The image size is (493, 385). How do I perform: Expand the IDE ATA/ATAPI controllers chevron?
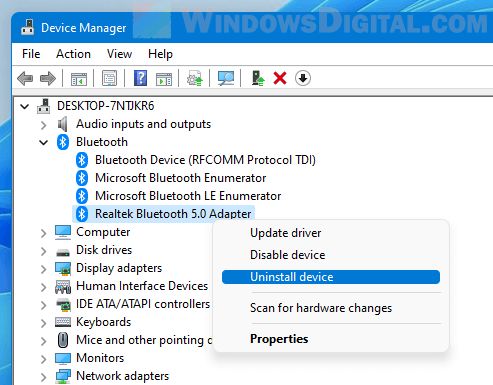(x=44, y=305)
